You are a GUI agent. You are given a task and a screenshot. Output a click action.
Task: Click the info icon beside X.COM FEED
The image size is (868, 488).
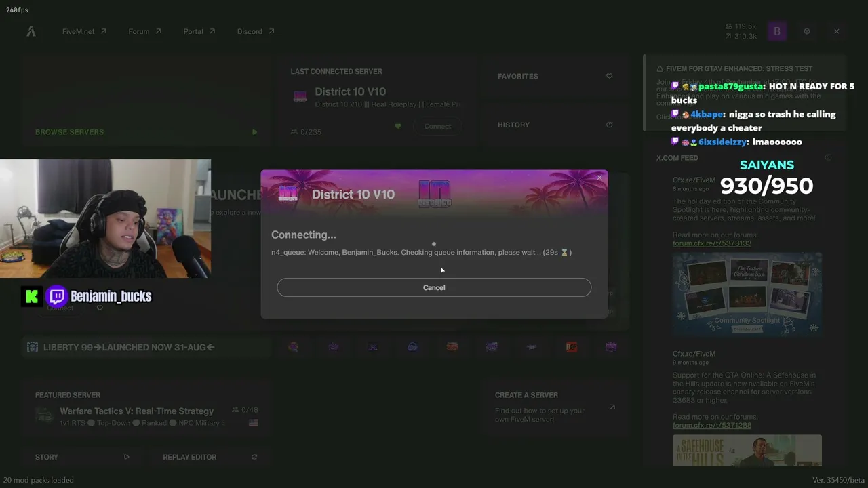pos(828,158)
